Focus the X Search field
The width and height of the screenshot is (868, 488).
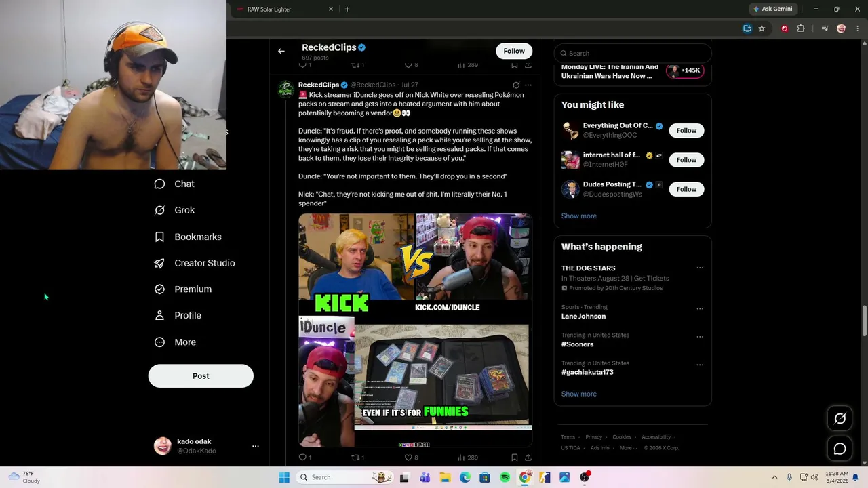(633, 53)
